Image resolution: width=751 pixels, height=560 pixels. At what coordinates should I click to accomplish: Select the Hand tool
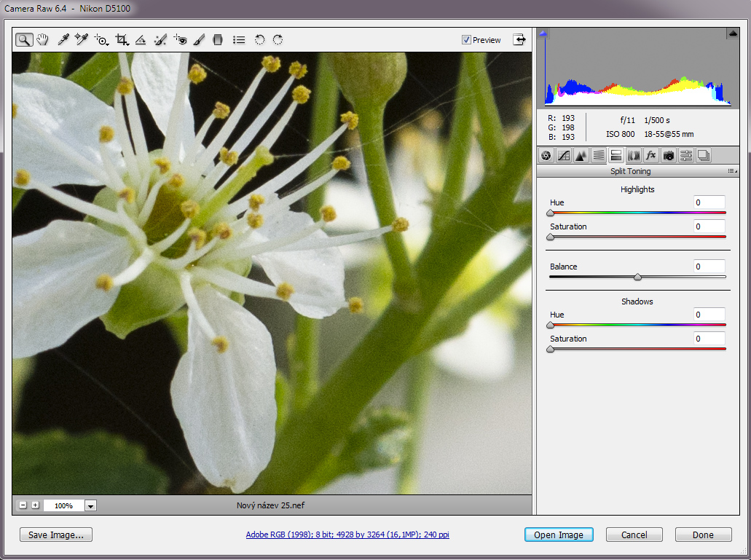point(43,40)
